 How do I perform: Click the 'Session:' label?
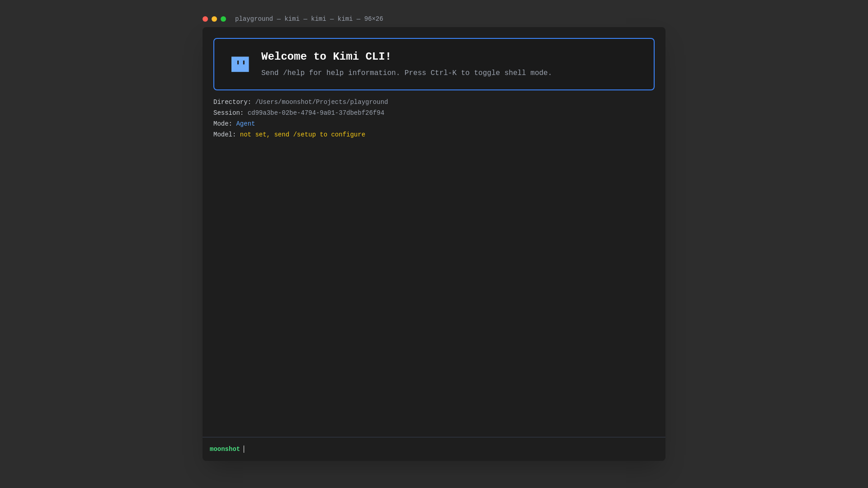tap(228, 113)
